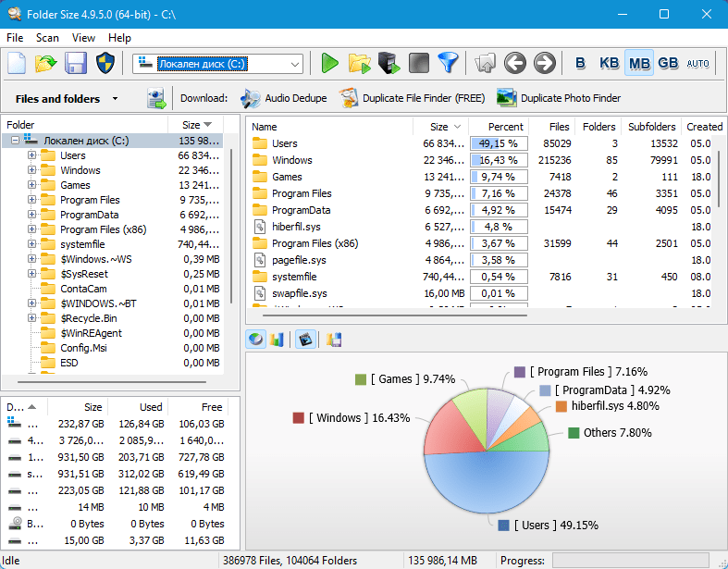Switch to pie chart view
The width and height of the screenshot is (728, 569).
(255, 340)
